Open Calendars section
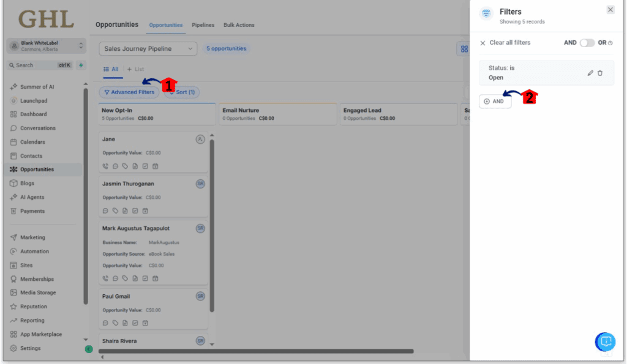The height and width of the screenshot is (364, 627). 32,143
